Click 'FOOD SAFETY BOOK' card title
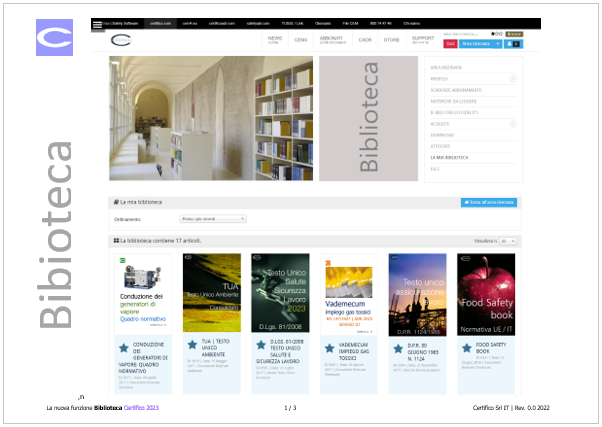 pos(491,348)
